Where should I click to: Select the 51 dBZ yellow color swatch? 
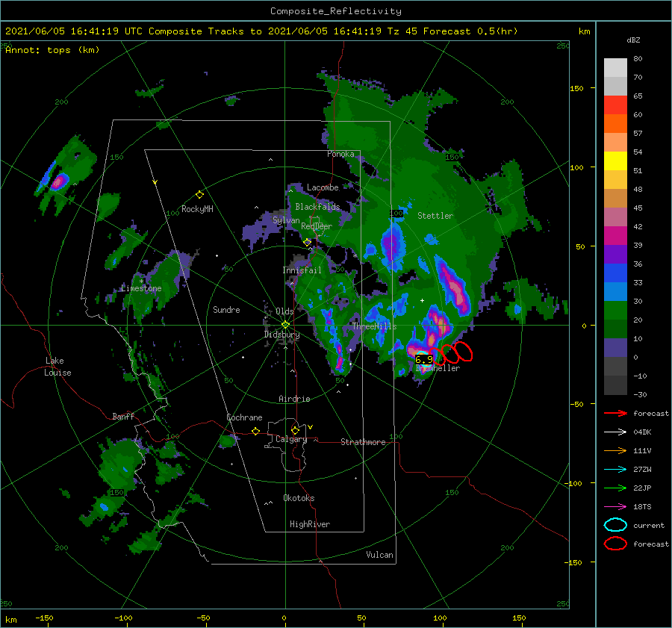click(x=615, y=161)
